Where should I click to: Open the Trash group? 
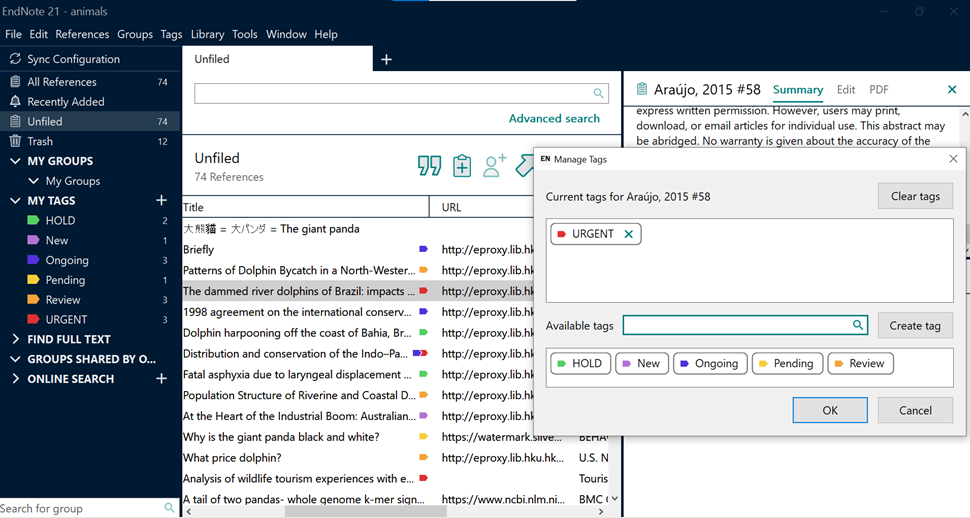(90, 141)
